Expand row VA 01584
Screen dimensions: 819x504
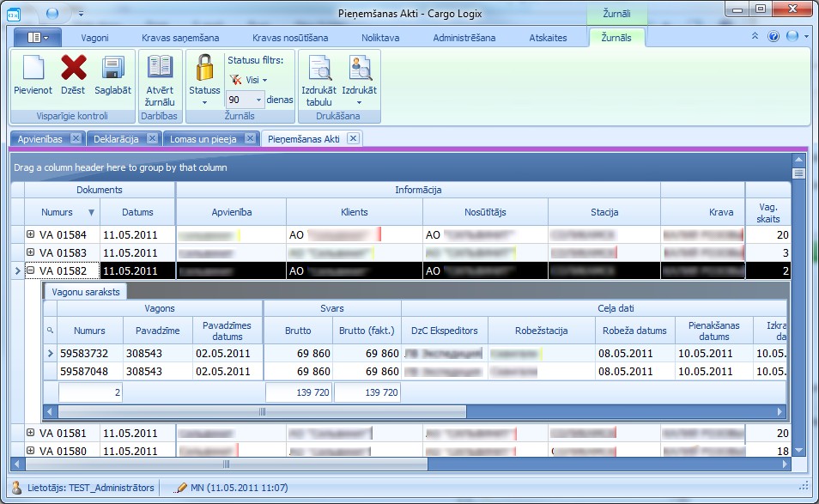tap(30, 234)
